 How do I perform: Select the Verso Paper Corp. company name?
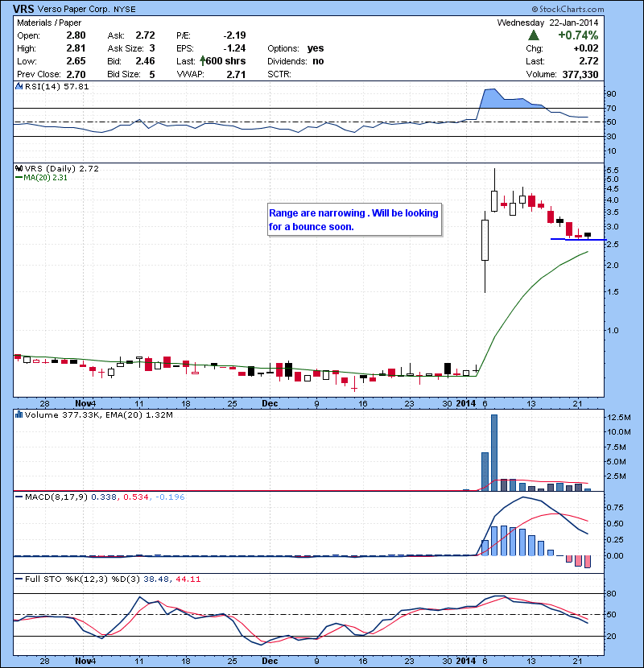[74, 9]
